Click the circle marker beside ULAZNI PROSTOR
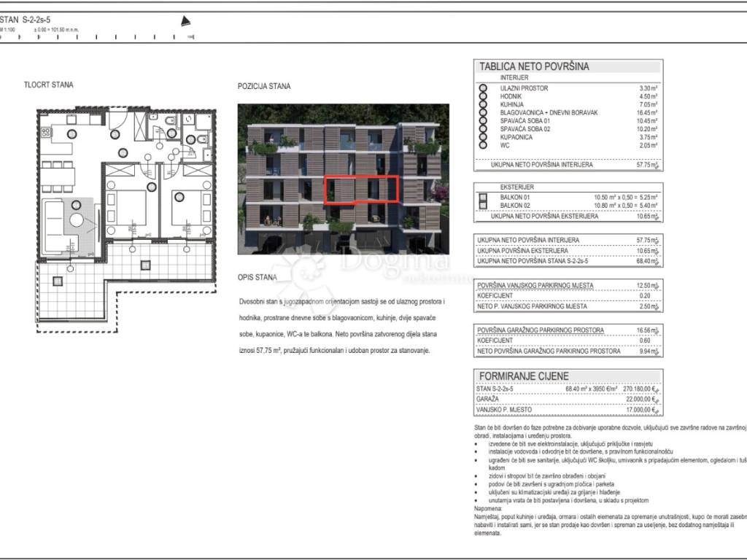747x560 pixels. coord(482,87)
